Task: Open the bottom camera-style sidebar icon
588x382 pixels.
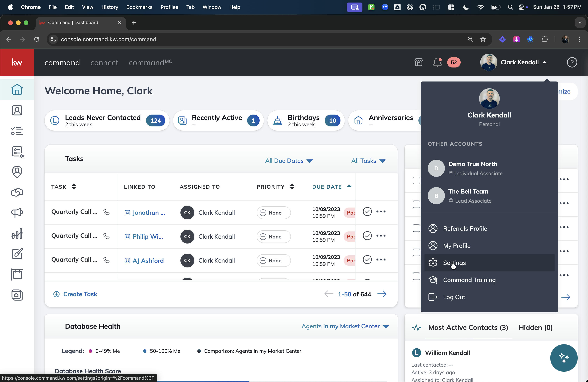Action: [x=17, y=295]
